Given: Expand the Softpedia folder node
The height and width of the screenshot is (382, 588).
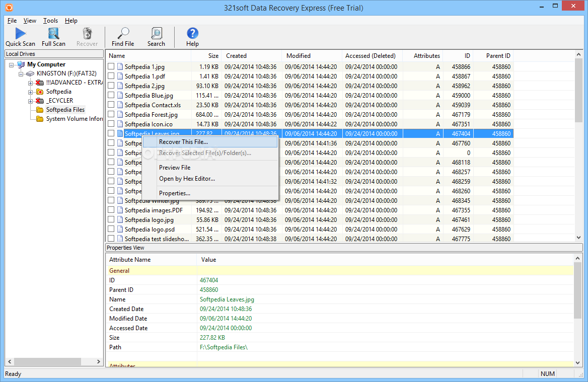Looking at the screenshot, I should coord(30,92).
